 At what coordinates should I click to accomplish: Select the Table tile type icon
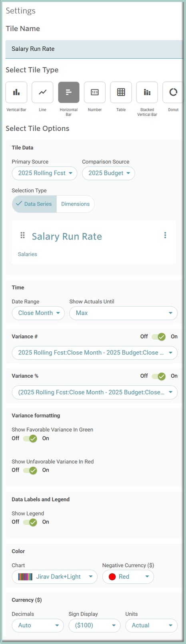pos(121,92)
